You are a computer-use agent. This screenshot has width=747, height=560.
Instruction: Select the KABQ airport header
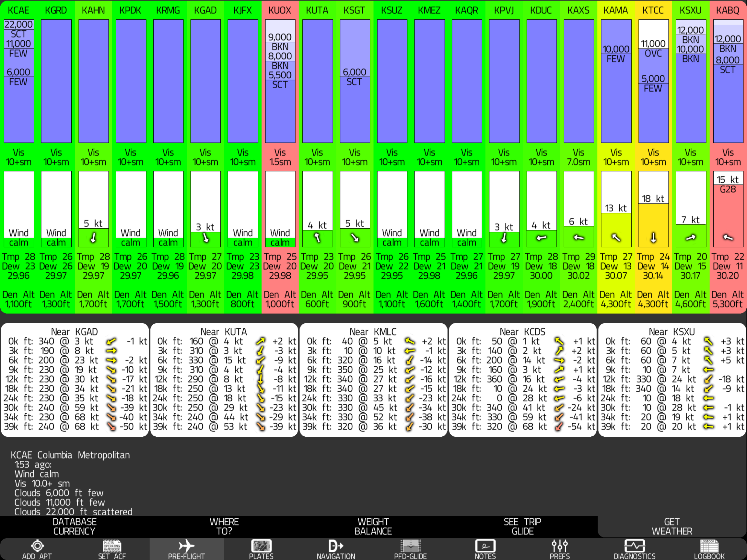[x=728, y=10]
